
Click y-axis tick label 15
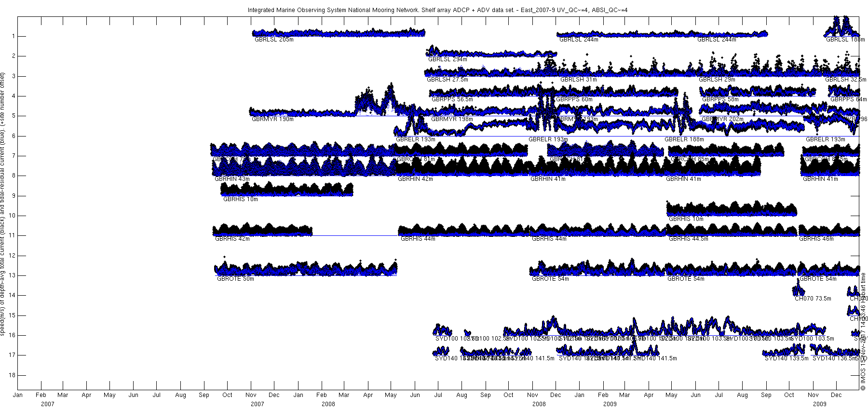point(13,315)
